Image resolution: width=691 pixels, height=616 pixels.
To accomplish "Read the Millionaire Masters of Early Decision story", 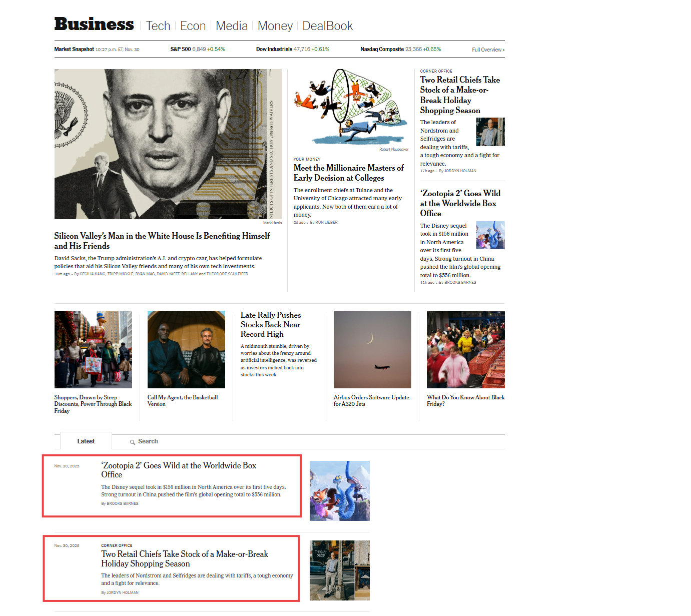I will (348, 173).
